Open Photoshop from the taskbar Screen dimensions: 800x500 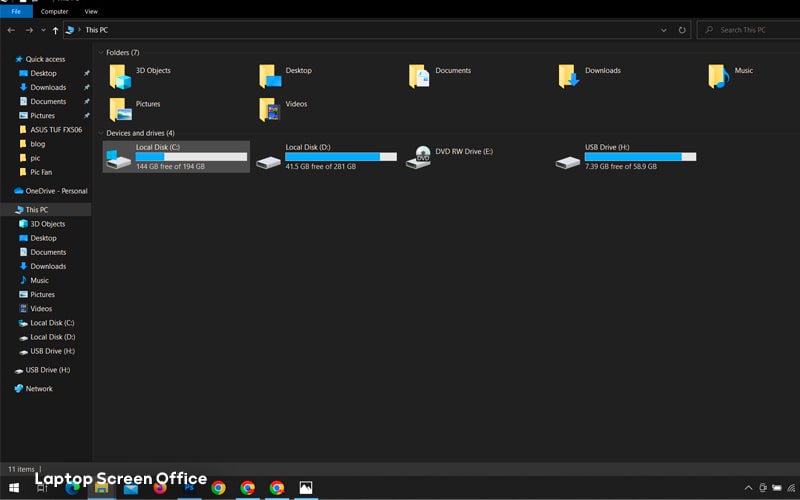coord(189,488)
